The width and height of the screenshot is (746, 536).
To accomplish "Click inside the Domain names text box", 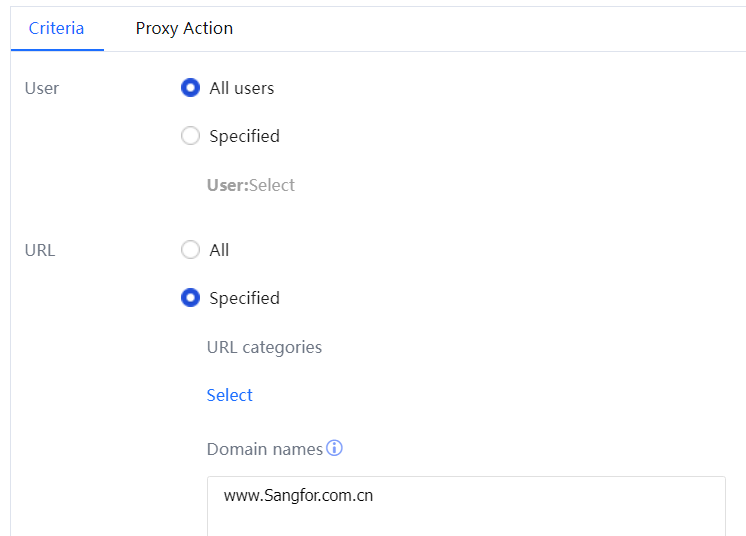I will pos(465,515).
